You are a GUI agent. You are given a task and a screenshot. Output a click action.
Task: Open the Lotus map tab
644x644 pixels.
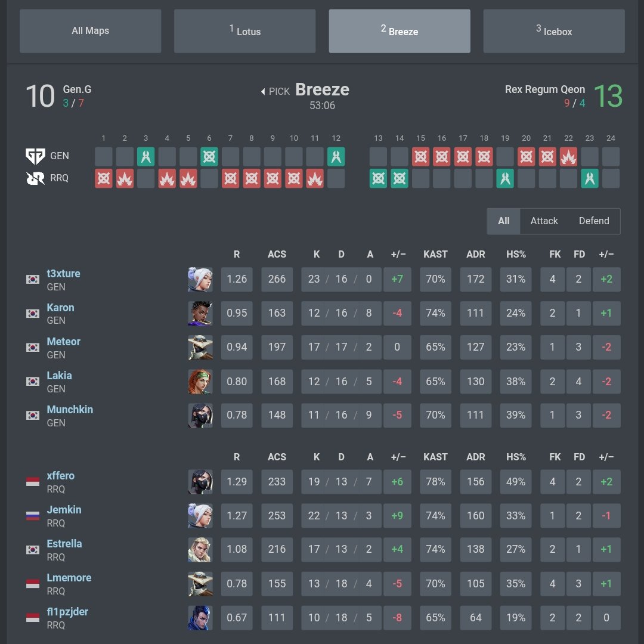(x=245, y=31)
